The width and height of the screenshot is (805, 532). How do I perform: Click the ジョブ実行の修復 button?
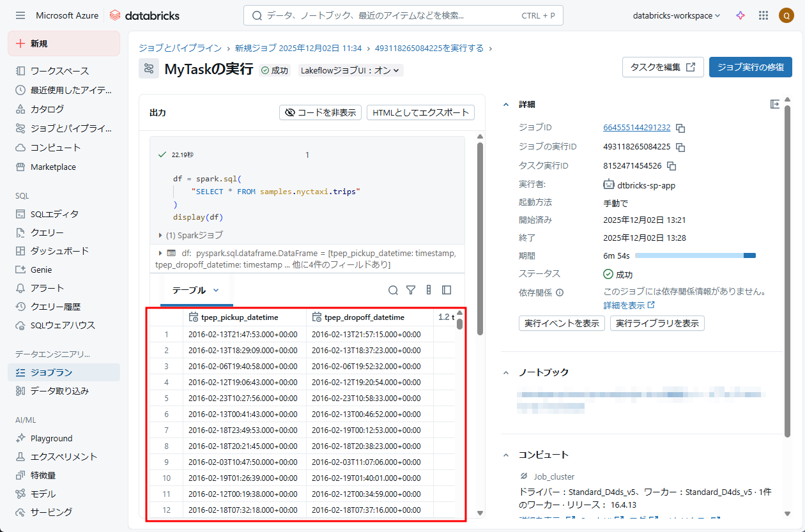750,67
